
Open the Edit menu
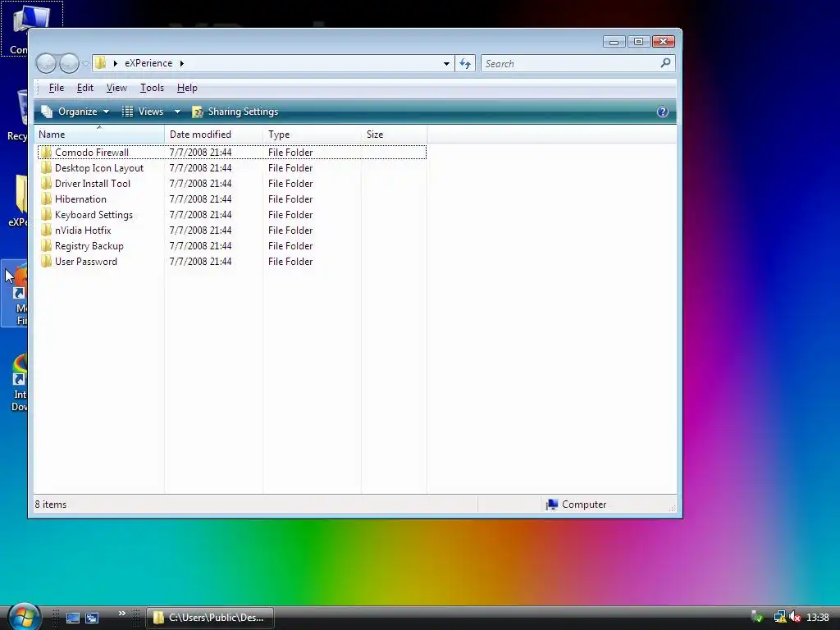84,88
